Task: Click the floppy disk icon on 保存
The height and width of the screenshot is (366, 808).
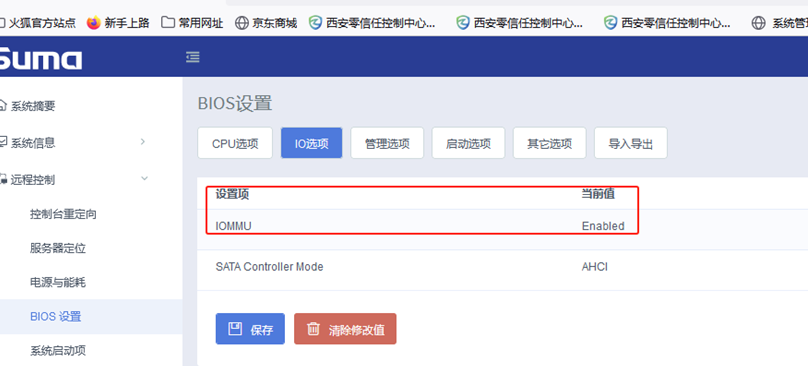Action: (x=235, y=329)
